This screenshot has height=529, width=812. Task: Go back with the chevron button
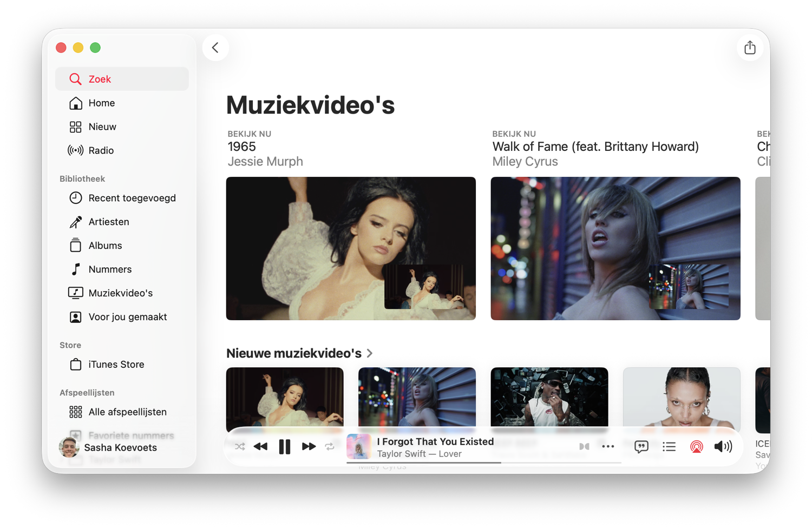point(215,48)
